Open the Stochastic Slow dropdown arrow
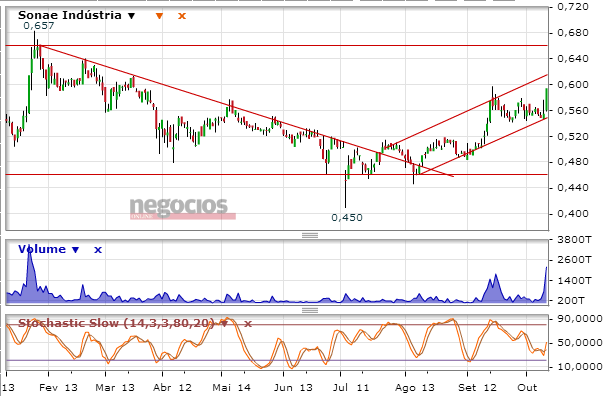 pos(224,323)
